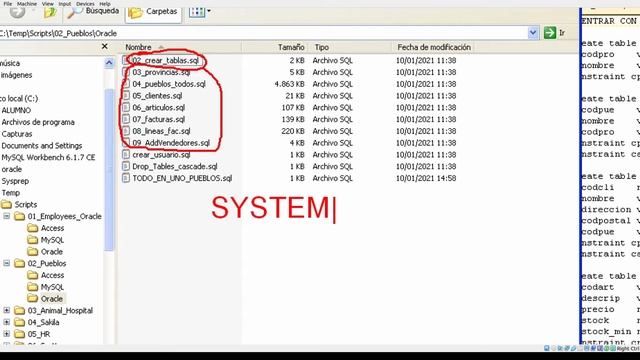640x360 pixels.
Task: Open the address bar dropdown arrow
Action: (x=533, y=33)
